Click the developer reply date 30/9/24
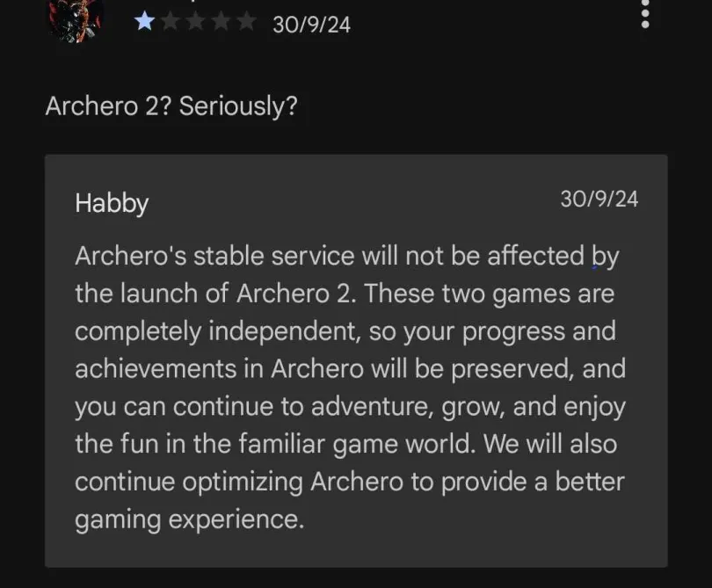The image size is (712, 588). (599, 200)
